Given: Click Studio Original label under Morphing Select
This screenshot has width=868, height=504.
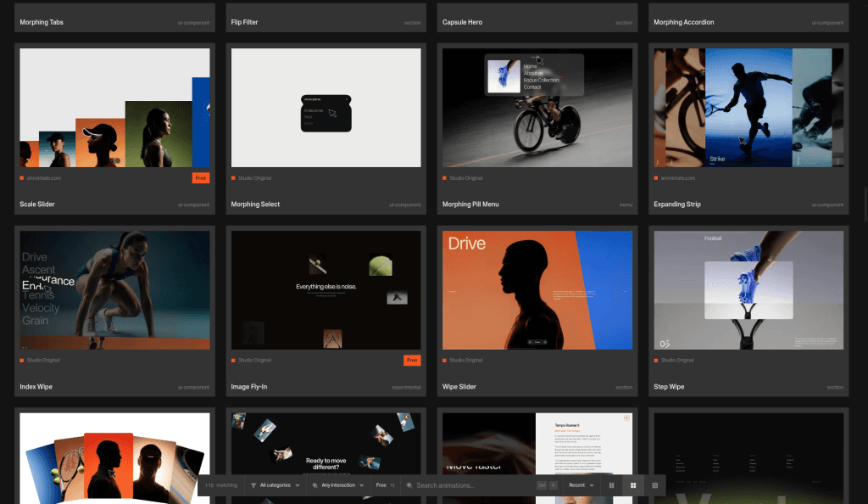Looking at the screenshot, I should [254, 178].
